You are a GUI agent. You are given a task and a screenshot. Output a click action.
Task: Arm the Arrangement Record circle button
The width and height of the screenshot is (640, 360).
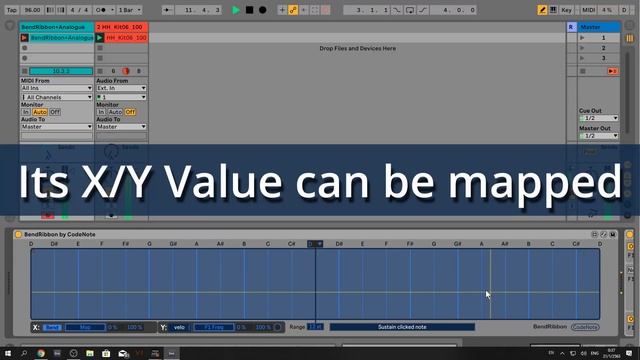[x=262, y=10]
